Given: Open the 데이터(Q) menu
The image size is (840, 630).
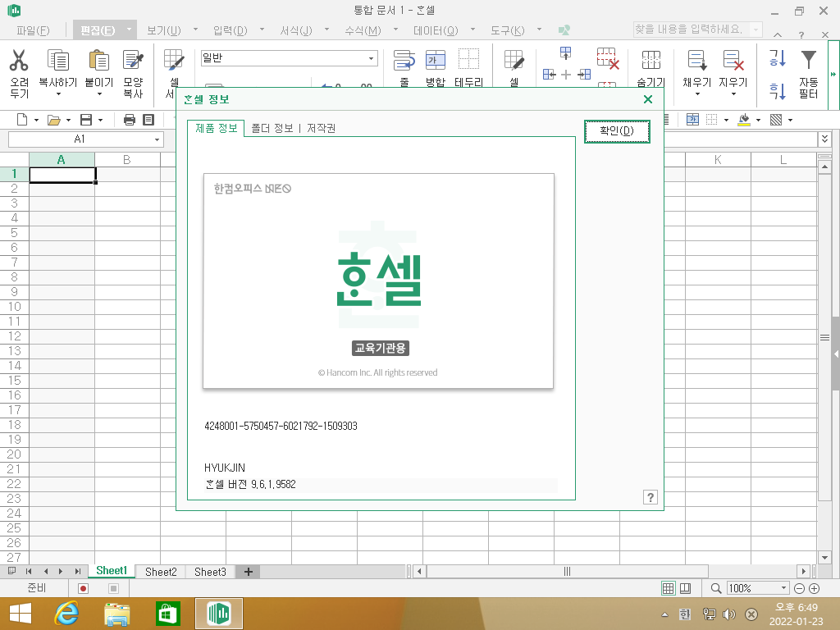Looking at the screenshot, I should (436, 30).
